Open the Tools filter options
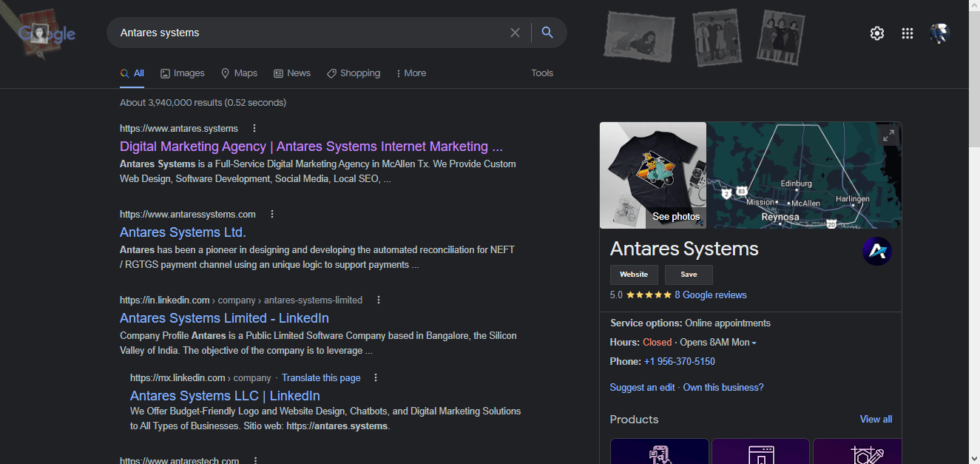This screenshot has width=980, height=464. click(x=542, y=73)
